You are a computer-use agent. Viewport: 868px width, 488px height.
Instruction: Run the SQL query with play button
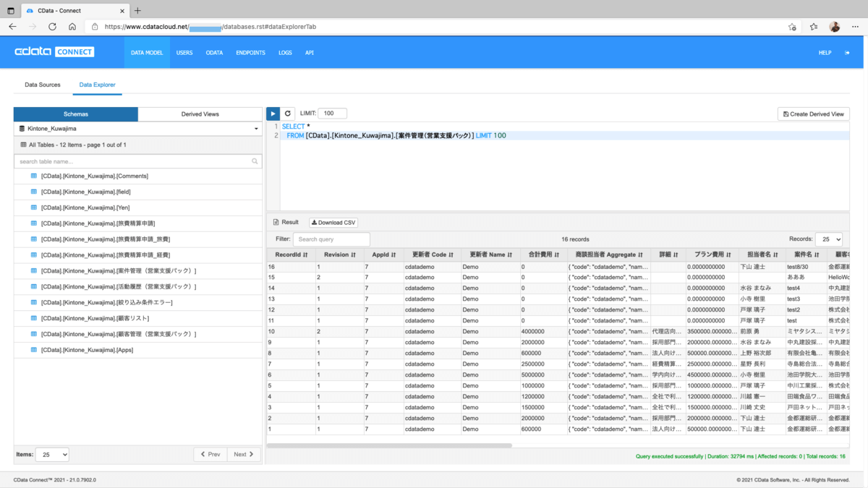pyautogui.click(x=273, y=114)
